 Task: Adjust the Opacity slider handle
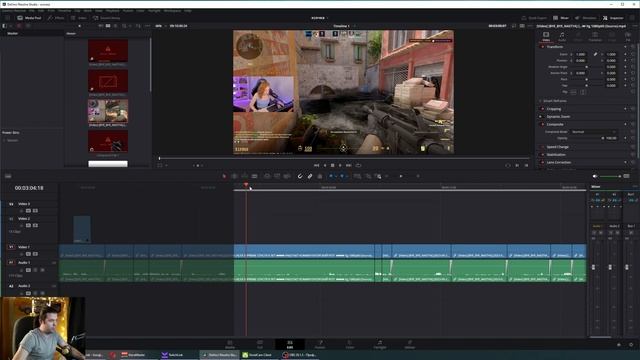(x=603, y=138)
